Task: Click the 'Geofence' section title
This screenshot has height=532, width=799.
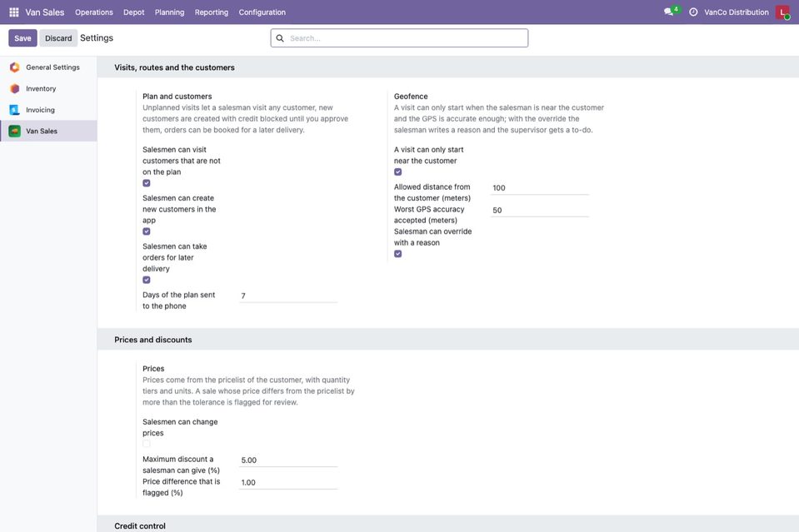Action: (x=411, y=97)
